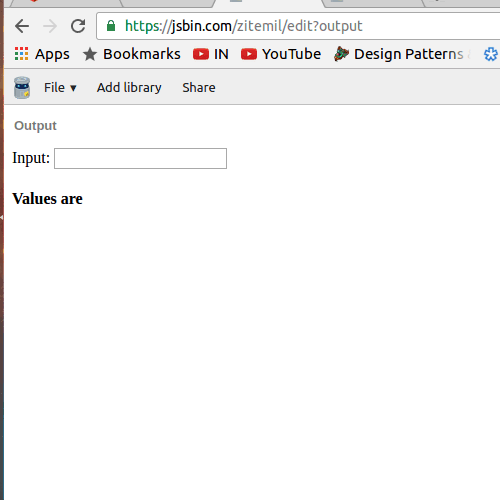
Task: Click the green padlock security icon
Action: [x=111, y=26]
